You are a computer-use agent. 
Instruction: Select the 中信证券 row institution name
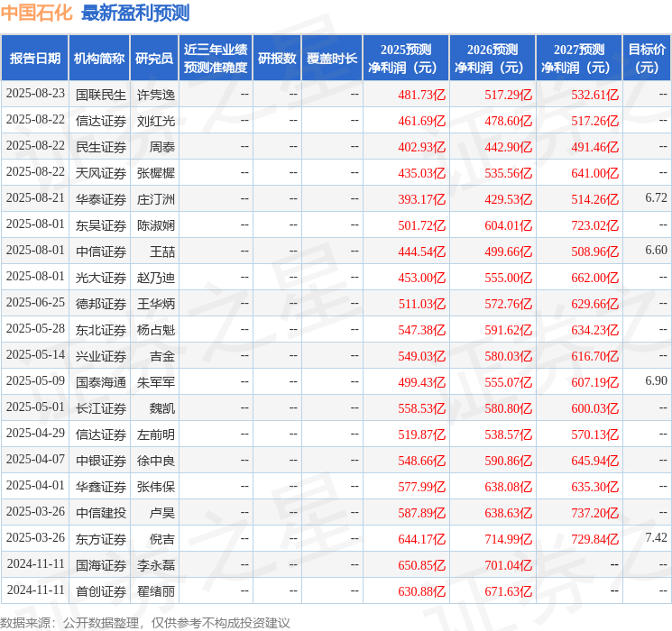101,251
